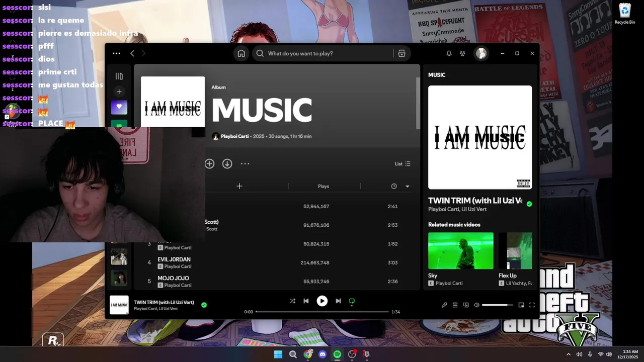644x362 pixels.
Task: Click the plus column header icon
Action: [239, 186]
